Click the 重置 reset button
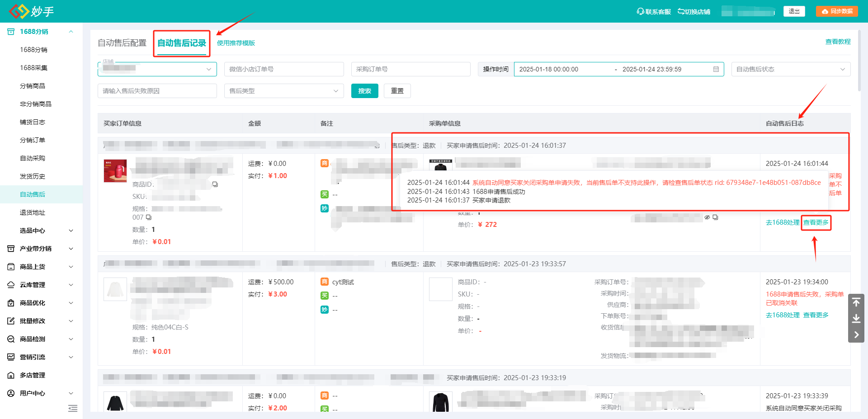 coord(397,91)
